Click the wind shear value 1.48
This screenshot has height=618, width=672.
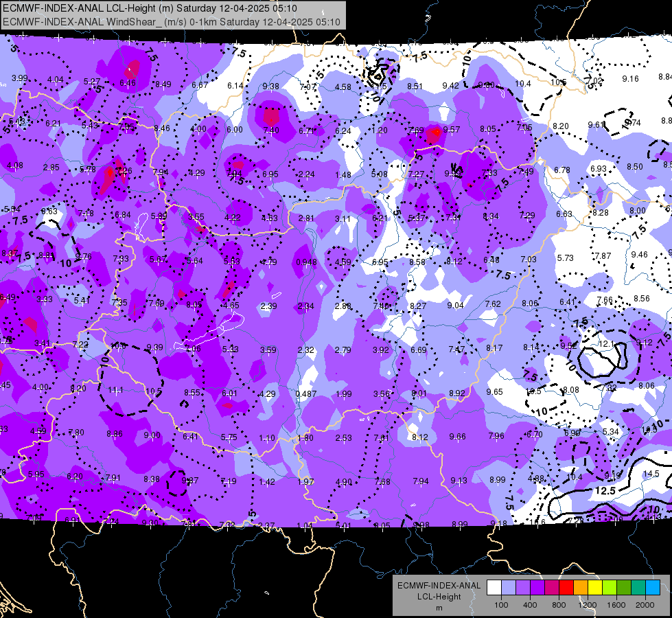pos(343,175)
